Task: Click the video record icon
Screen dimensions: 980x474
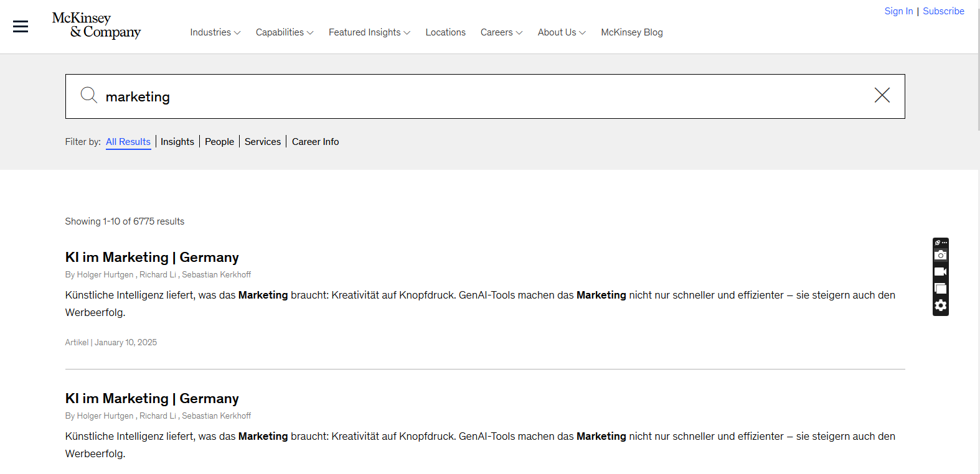Action: click(x=940, y=272)
